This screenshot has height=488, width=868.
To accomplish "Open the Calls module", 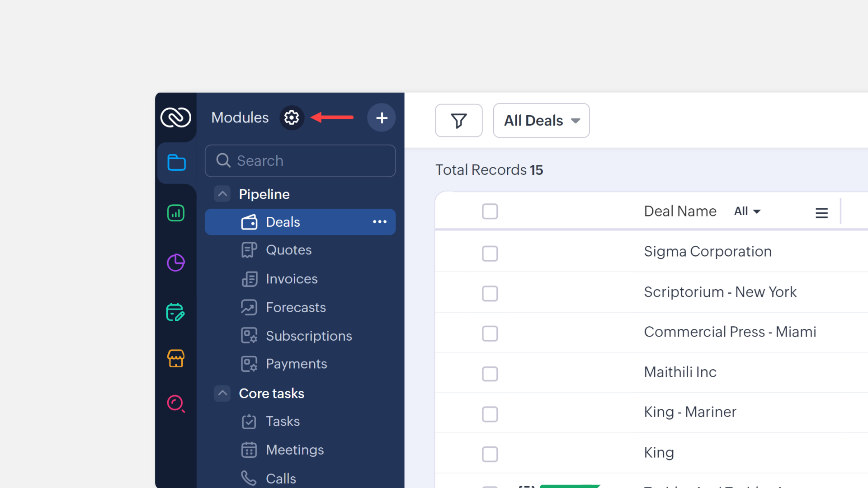I will 281,478.
